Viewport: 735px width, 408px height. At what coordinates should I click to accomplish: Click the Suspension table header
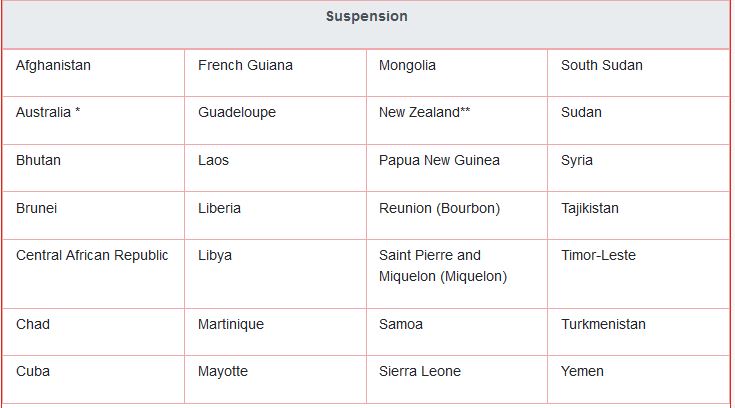(366, 17)
